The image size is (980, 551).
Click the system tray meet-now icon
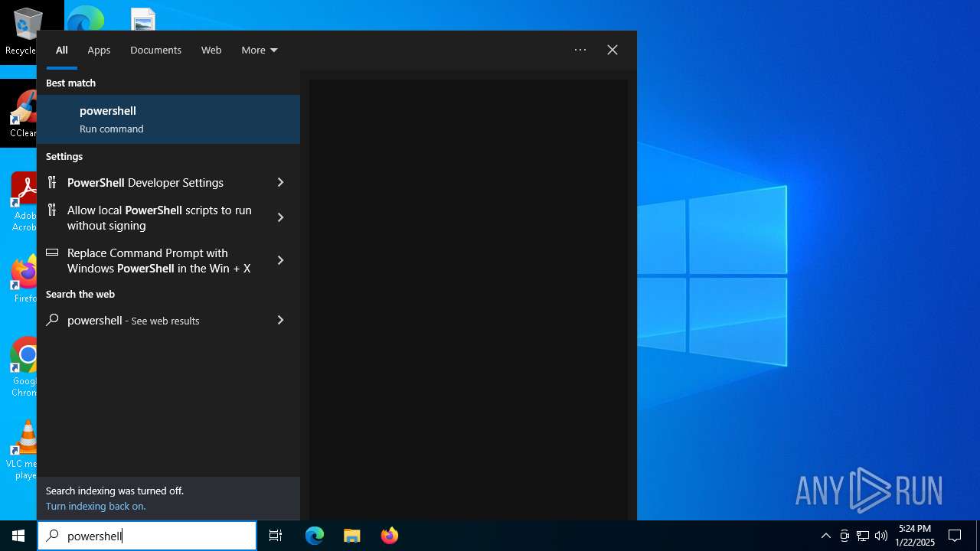(844, 536)
